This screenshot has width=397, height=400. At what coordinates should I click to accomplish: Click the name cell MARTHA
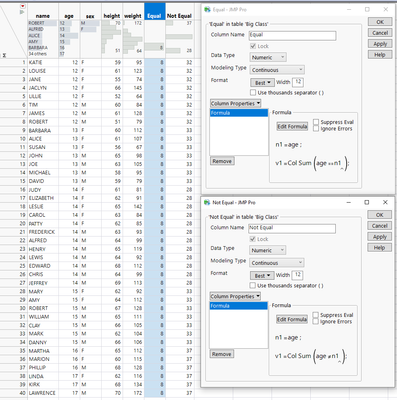point(43,351)
